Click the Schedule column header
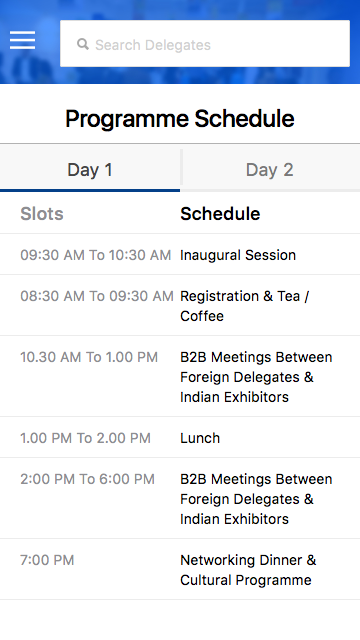The image size is (360, 640). [x=220, y=213]
